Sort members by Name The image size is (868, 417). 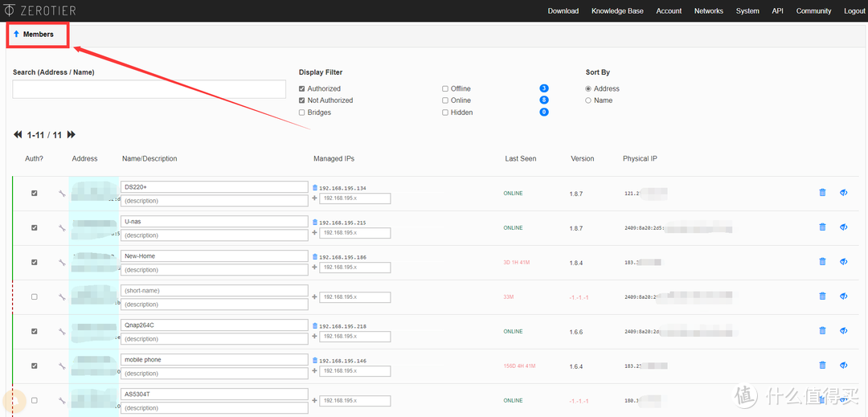[x=588, y=100]
